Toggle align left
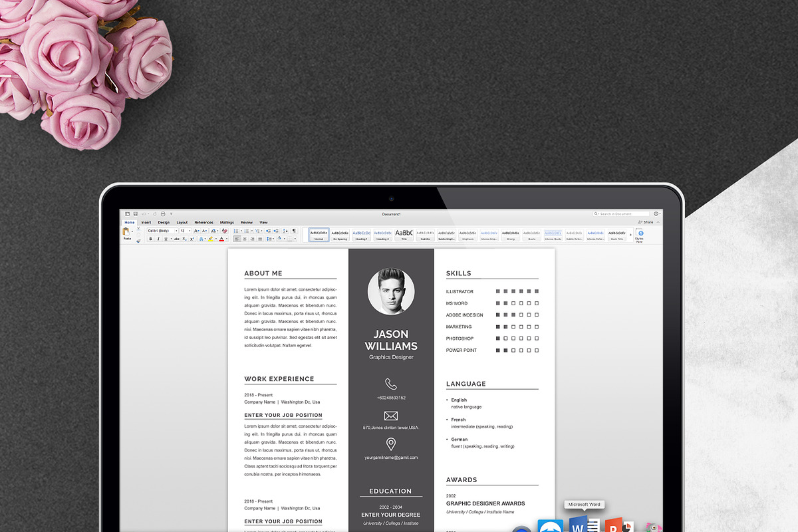 coord(237,239)
